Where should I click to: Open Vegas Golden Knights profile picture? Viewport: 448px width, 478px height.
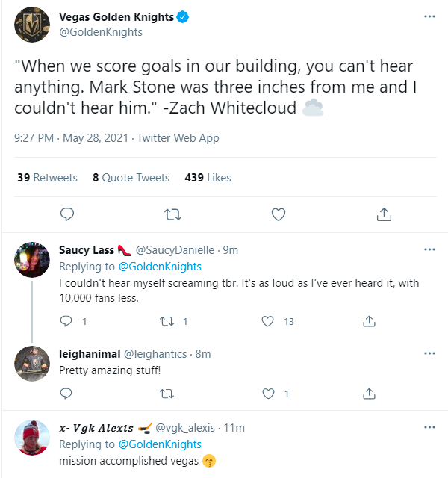tap(32, 25)
